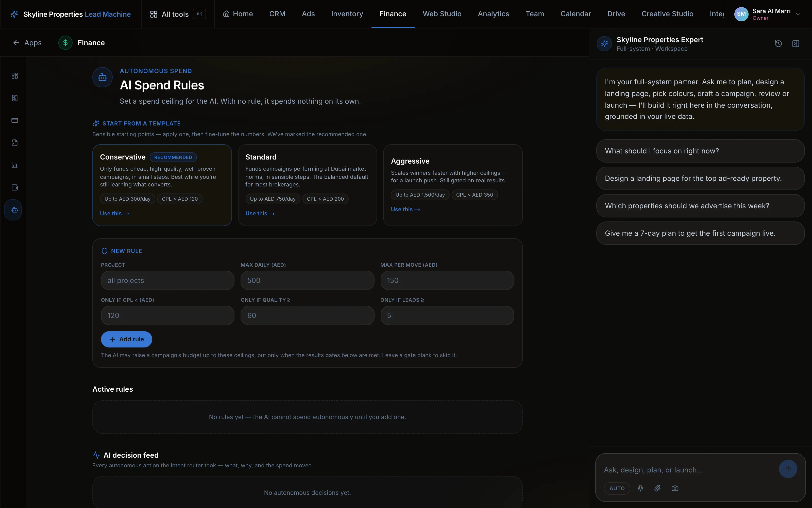Click the Home house icon
The height and width of the screenshot is (508, 812).
(227, 14)
